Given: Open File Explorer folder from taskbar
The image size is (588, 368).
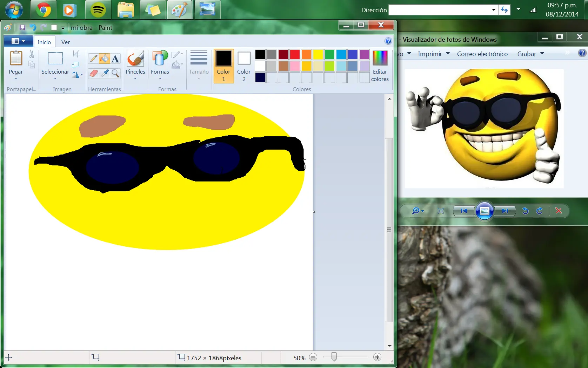Looking at the screenshot, I should coord(126,9).
